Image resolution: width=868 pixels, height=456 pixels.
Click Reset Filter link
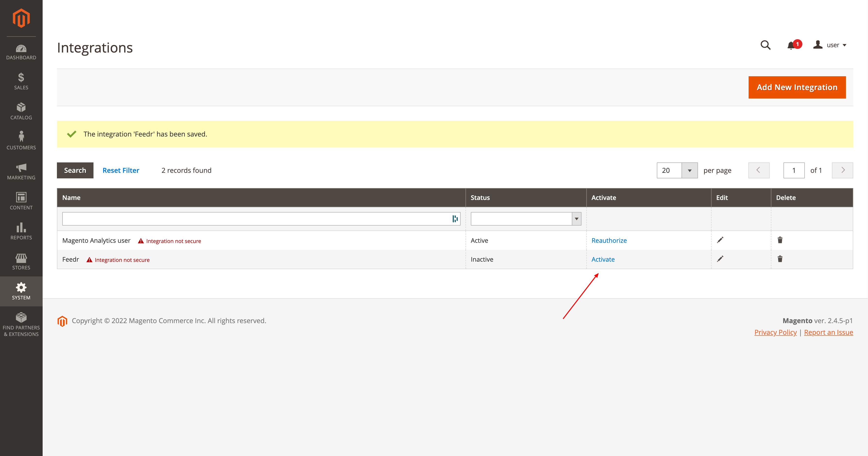(x=121, y=170)
